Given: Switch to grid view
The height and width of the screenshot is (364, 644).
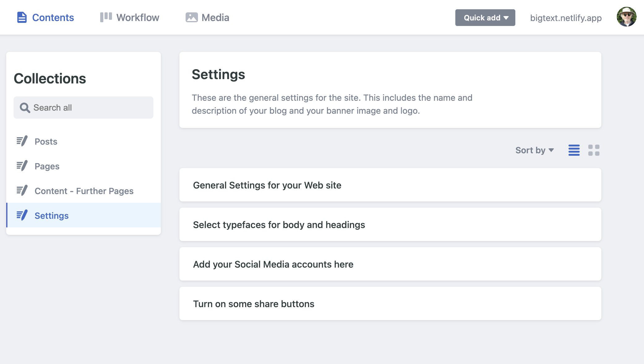Looking at the screenshot, I should 594,150.
